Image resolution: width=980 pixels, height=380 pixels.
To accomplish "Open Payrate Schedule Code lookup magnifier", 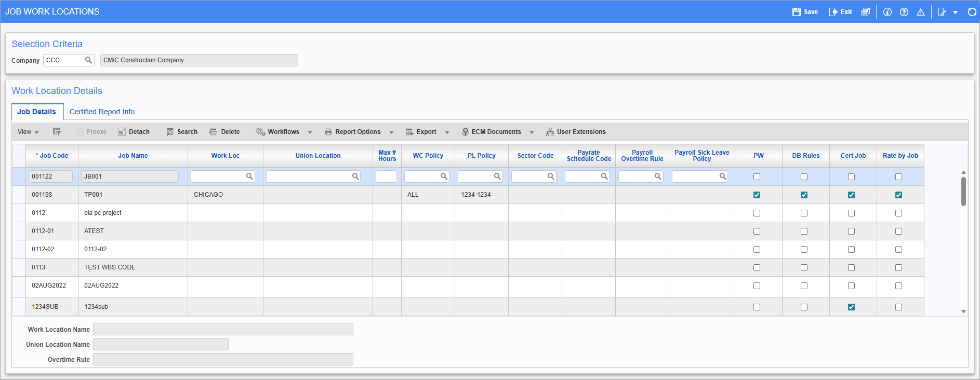I will (x=604, y=177).
